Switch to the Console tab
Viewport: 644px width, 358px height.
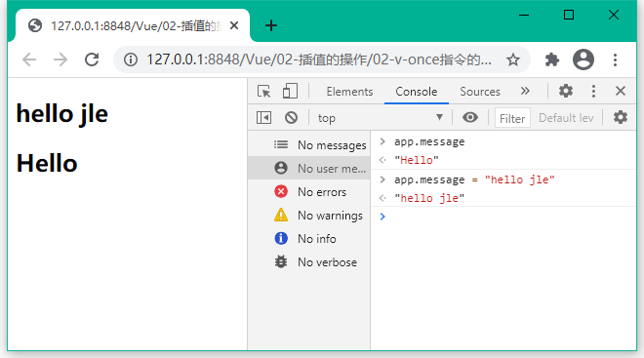(416, 92)
